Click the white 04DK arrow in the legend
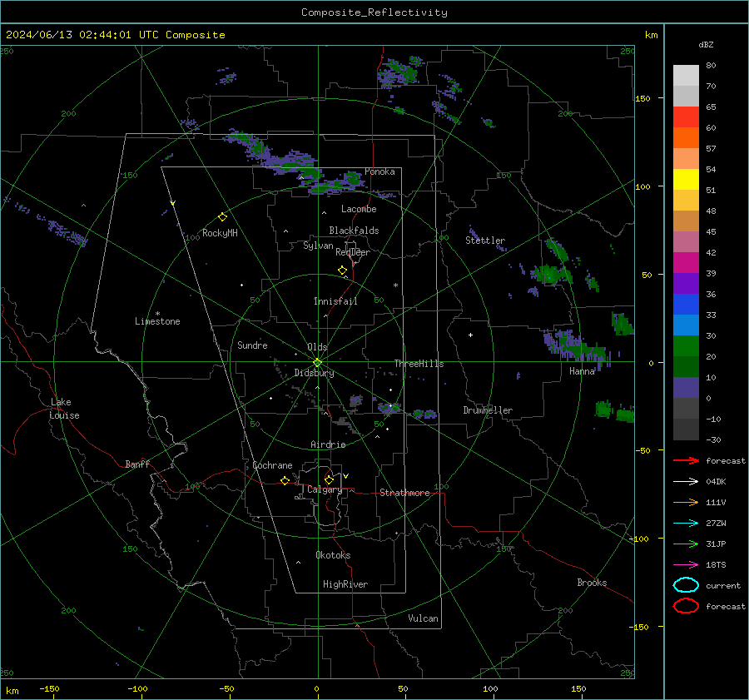The image size is (749, 700). 686,482
